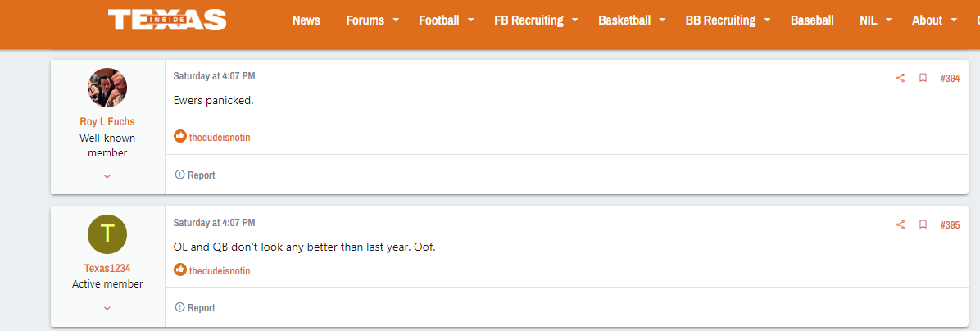
Task: Bookmark post #395
Action: 923,224
